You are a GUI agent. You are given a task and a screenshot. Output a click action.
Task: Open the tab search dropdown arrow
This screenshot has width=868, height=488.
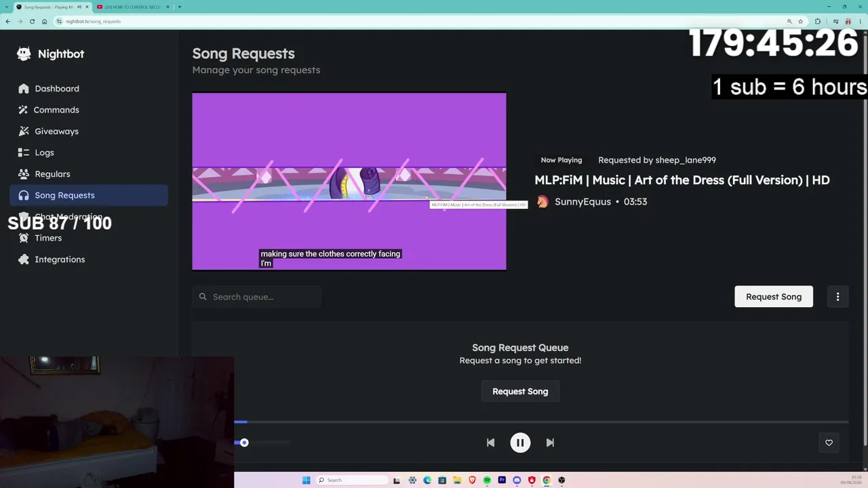(7, 7)
